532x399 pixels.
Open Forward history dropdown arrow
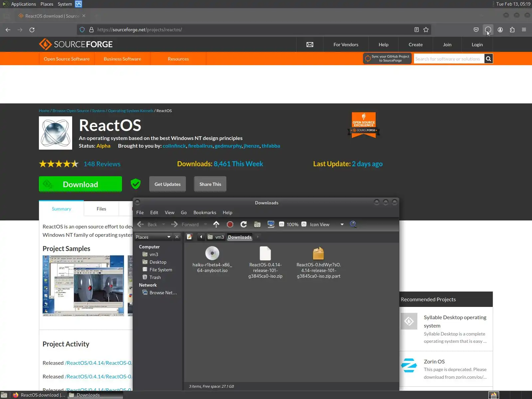tap(205, 224)
